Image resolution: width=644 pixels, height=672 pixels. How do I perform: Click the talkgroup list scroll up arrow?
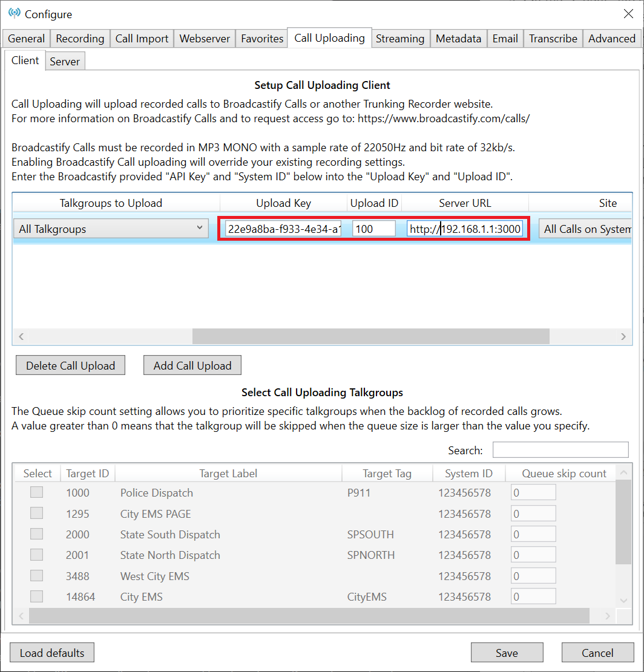pyautogui.click(x=623, y=472)
